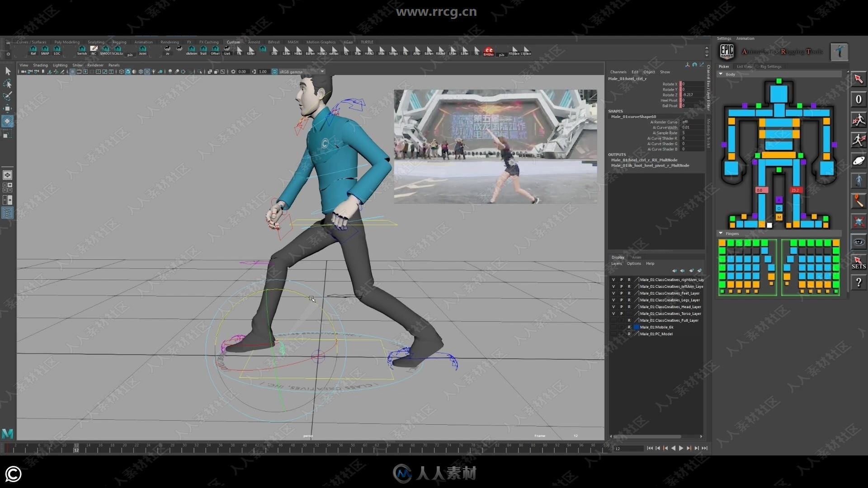Click the red arrow selection icon in rig tools
868x488 pixels.
coord(859,79)
